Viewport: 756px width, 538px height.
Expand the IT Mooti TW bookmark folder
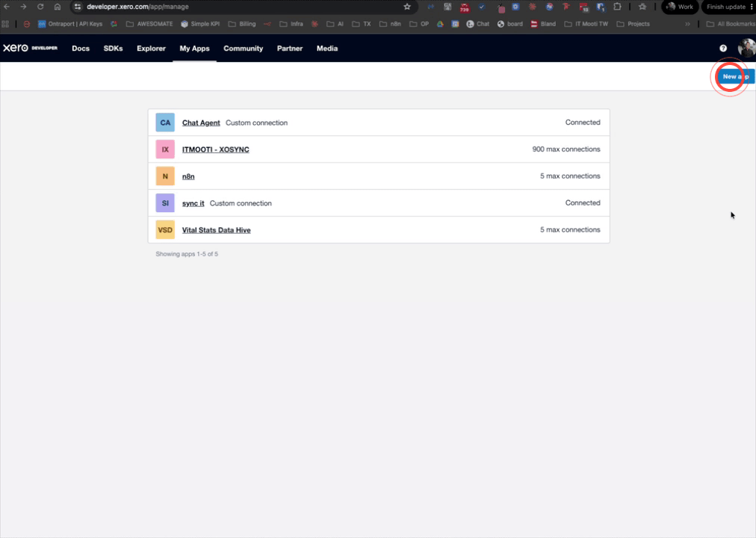(586, 24)
